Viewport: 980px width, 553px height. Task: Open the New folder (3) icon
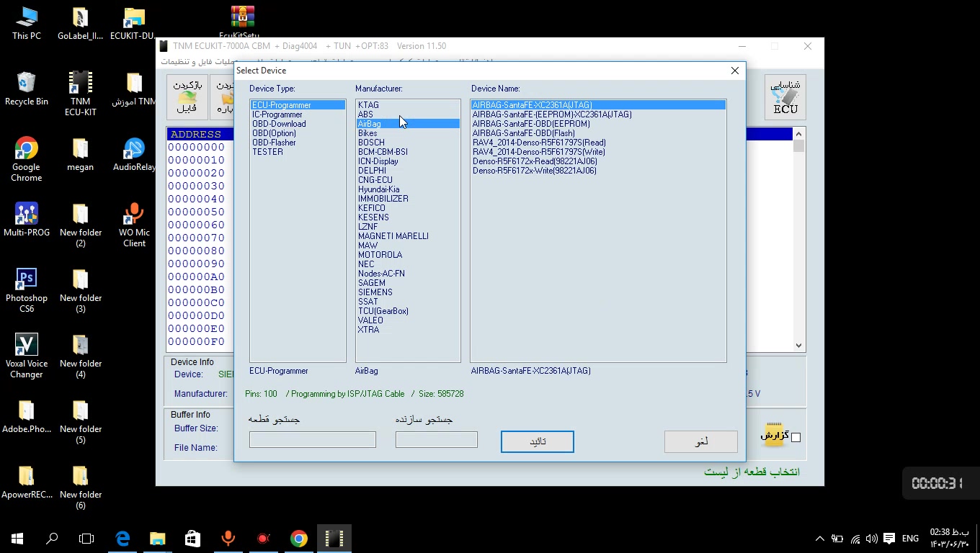click(x=80, y=290)
